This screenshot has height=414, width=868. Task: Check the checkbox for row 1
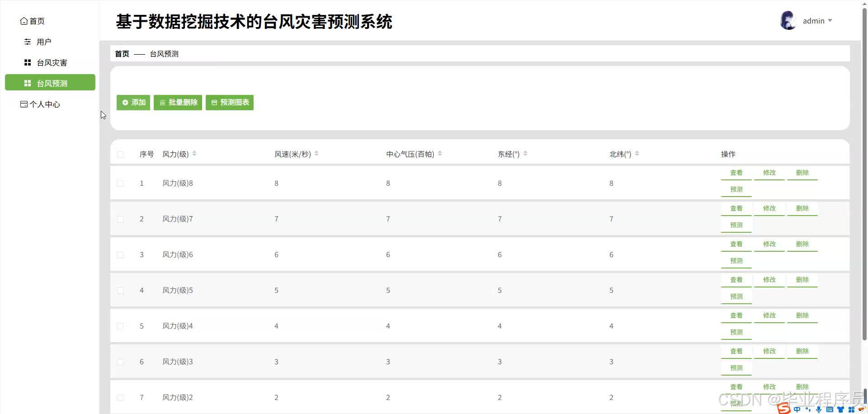(x=120, y=183)
